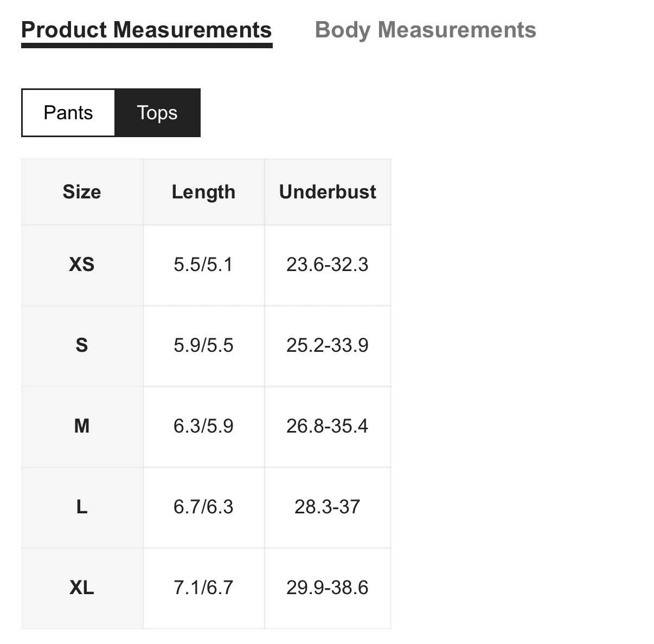Click the 28.3-37 underbust value
The height and width of the screenshot is (644, 654).
328,507
